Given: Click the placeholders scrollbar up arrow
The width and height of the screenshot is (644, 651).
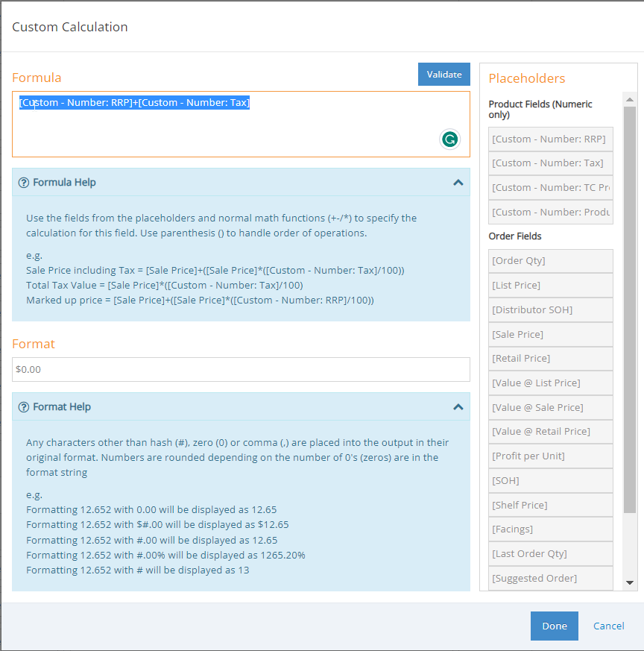Looking at the screenshot, I should pos(630,99).
